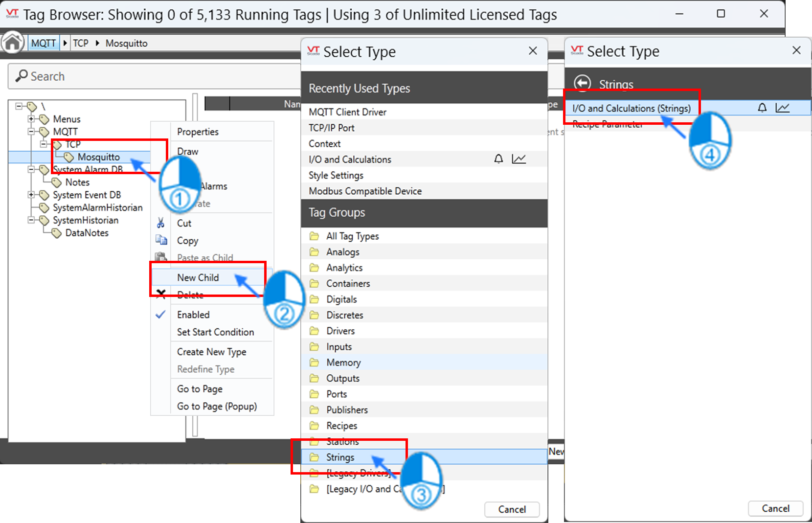The image size is (812, 523).
Task: Click chart icon on I/O and Calculations (Strings) row
Action: point(783,108)
